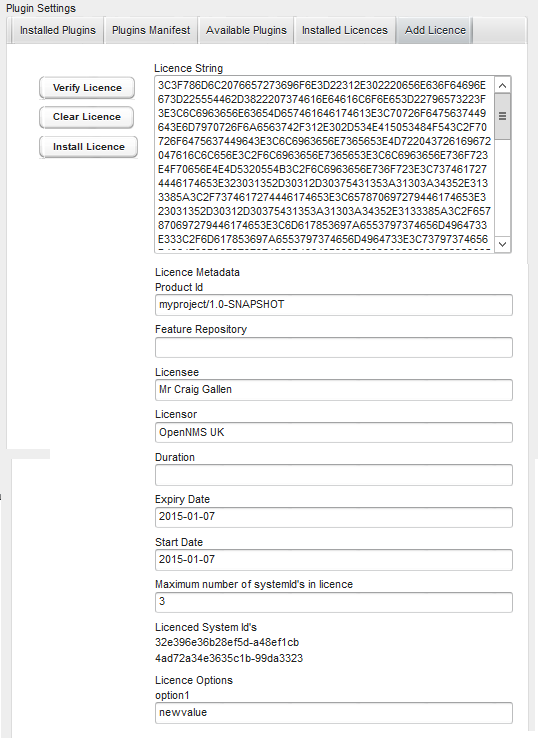Click the option1 field containing newvalue

[x=333, y=713]
